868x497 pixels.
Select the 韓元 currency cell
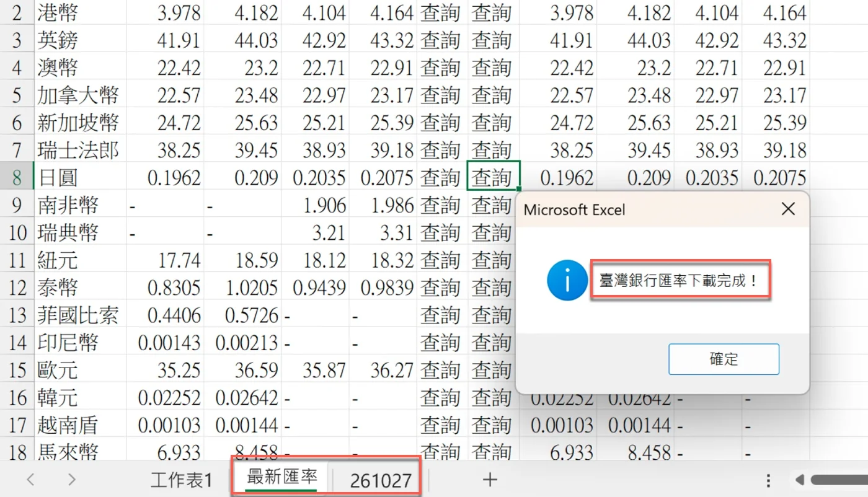80,397
